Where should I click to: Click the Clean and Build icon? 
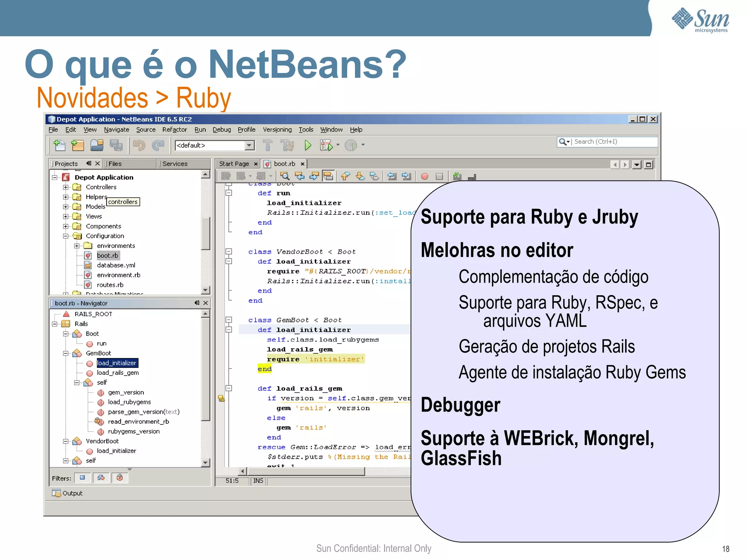coord(288,145)
